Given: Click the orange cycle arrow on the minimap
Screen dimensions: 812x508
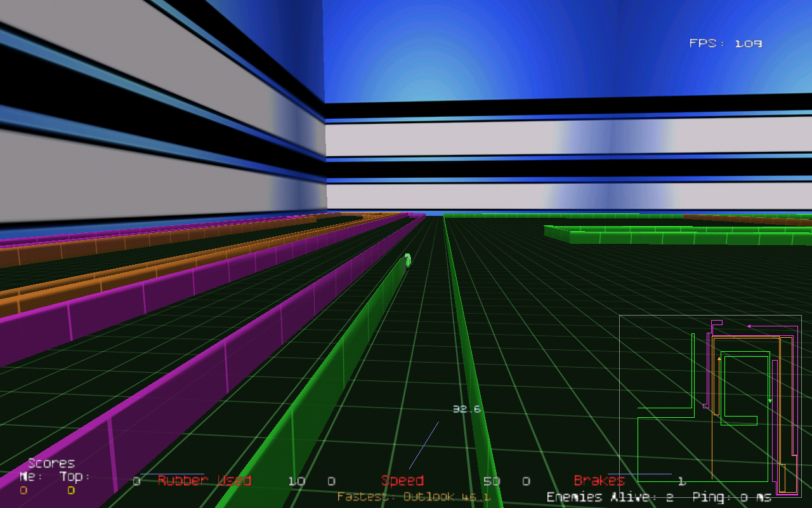Looking at the screenshot, I should pyautogui.click(x=719, y=359).
